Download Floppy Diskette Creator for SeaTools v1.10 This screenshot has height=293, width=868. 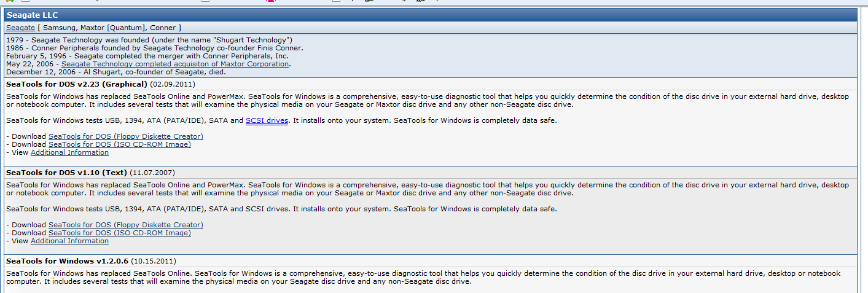[126, 225]
